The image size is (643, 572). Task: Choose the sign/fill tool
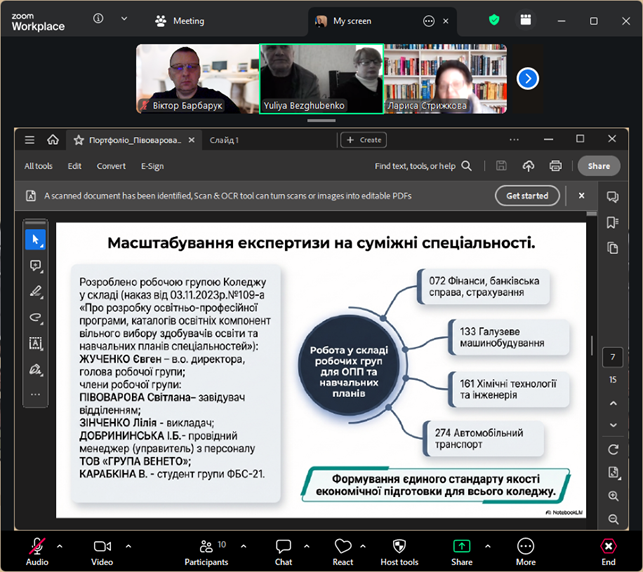[35, 369]
